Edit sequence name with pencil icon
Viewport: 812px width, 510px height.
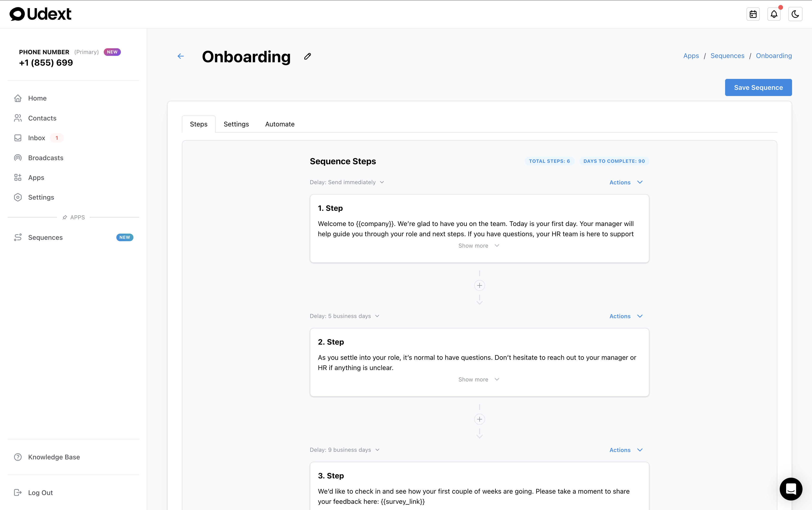click(307, 56)
